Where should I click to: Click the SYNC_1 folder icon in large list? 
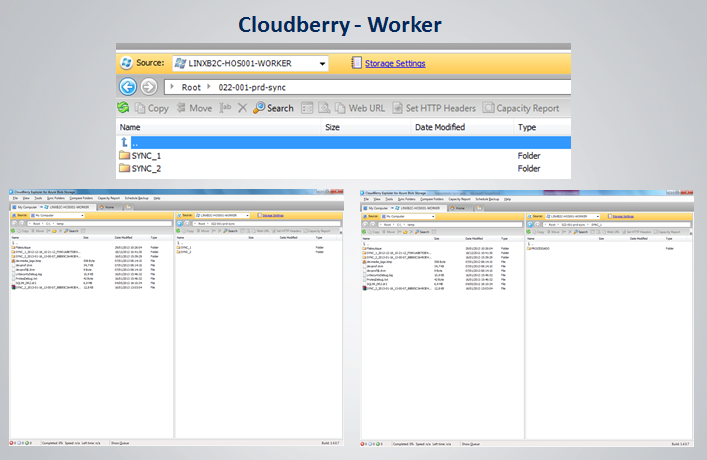[x=124, y=155]
